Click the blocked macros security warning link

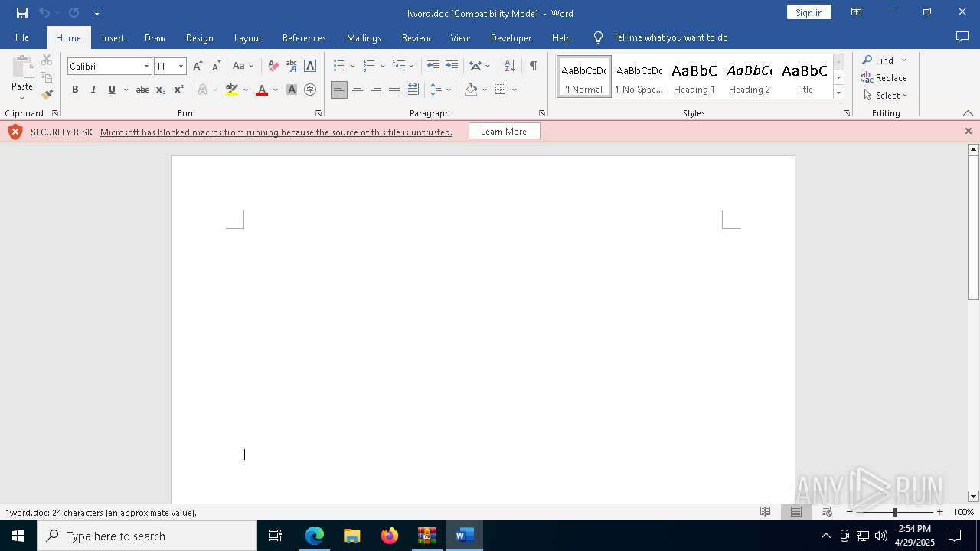(x=276, y=132)
